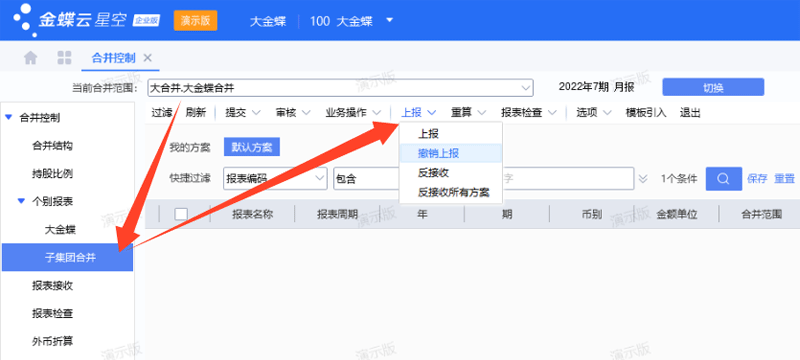
Task: Expand the double-chevron more filter conditions icon
Action: pyautogui.click(x=643, y=179)
